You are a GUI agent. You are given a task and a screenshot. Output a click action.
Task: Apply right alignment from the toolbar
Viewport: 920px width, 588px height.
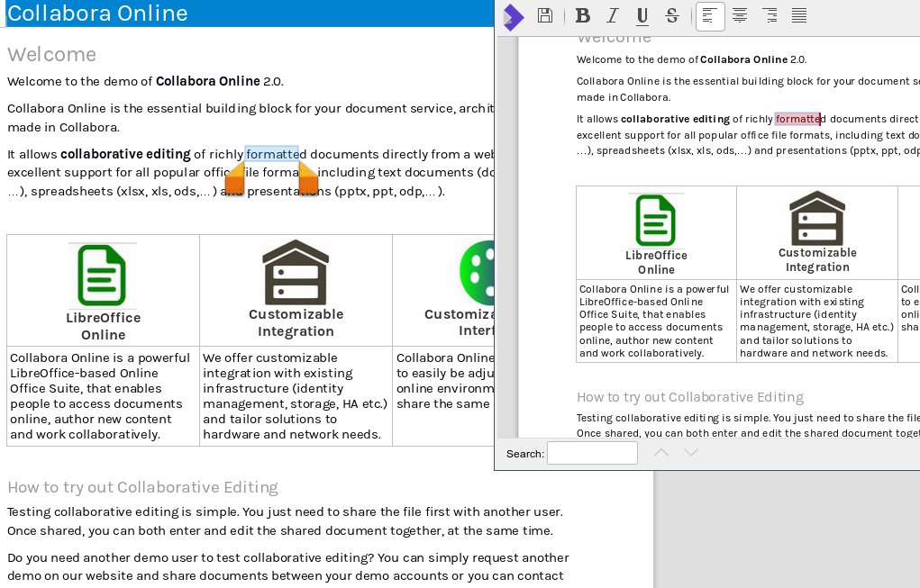pyautogui.click(x=770, y=16)
